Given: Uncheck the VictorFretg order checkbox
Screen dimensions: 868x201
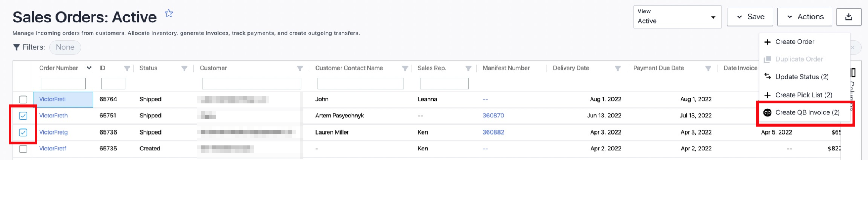Looking at the screenshot, I should (x=23, y=133).
